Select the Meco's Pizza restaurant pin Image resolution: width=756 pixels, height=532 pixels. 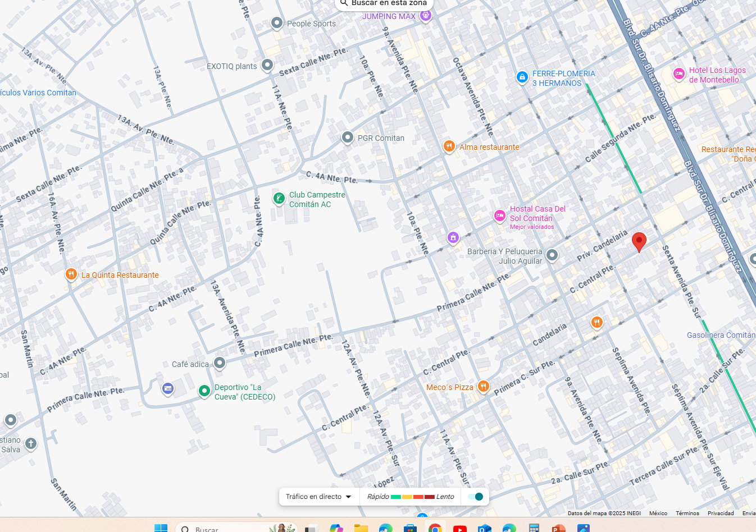483,386
